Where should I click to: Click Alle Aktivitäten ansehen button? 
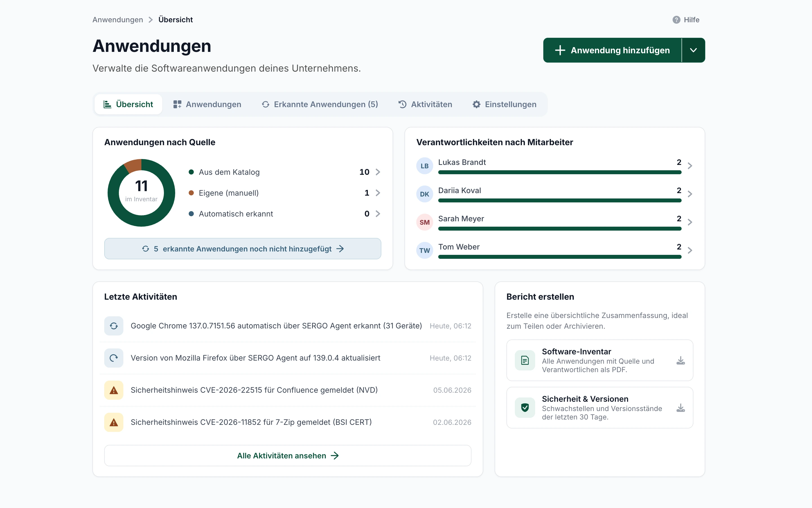(x=288, y=456)
